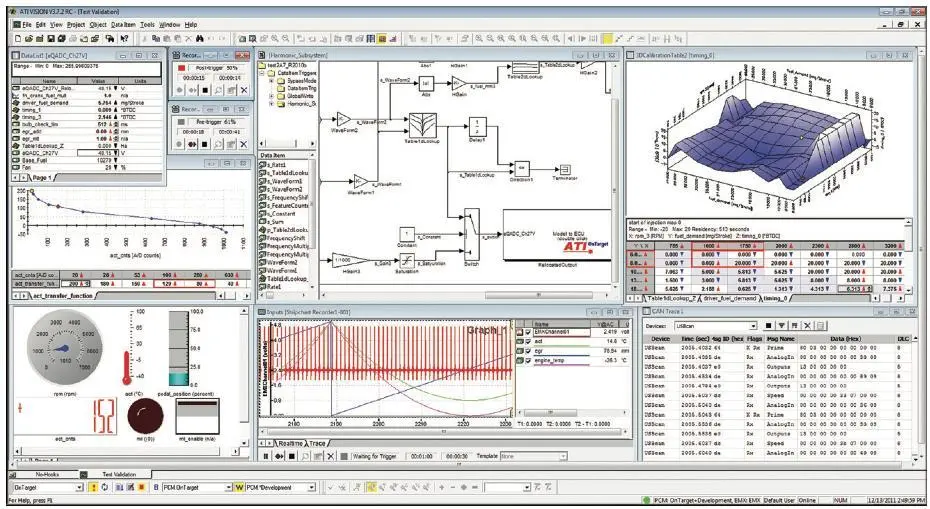
Task: Toggle the egr signal checkbox
Action: coord(529,351)
